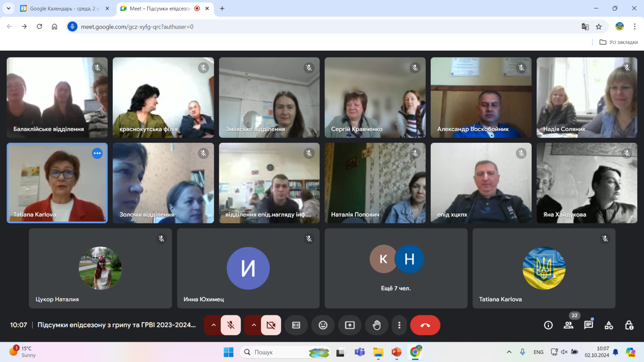Screen dimensions: 644x362
Task: Expand audio settings arrow beside microphone
Action: click(213, 325)
